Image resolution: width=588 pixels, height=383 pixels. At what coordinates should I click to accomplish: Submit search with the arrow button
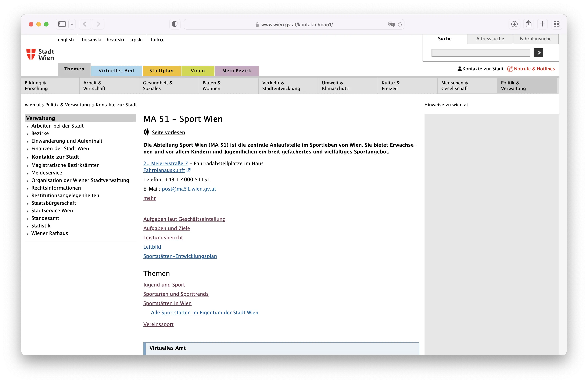coord(538,53)
